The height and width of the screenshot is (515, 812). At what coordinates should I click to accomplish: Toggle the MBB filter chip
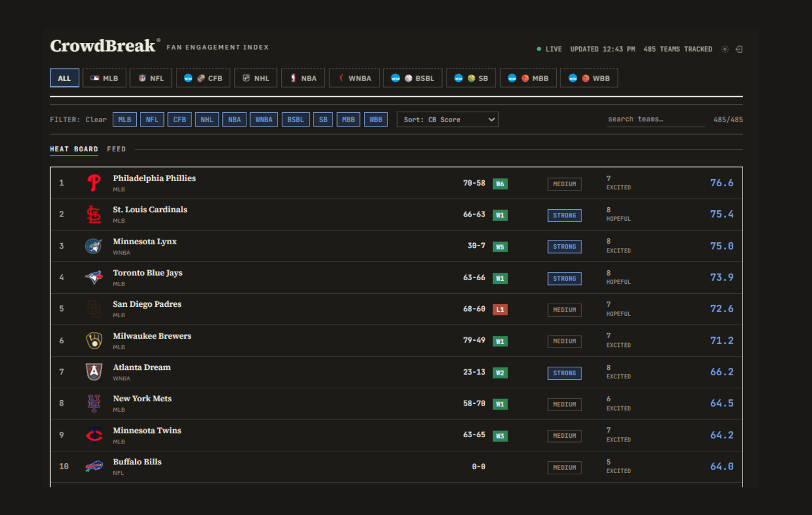tap(348, 119)
